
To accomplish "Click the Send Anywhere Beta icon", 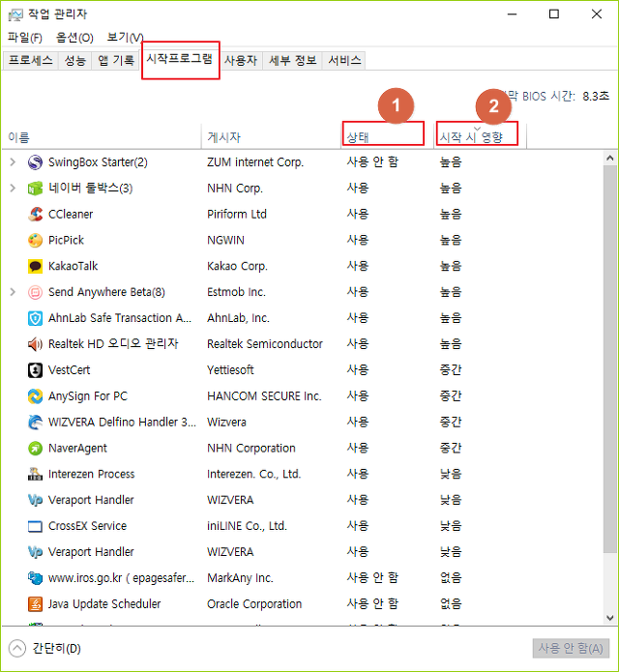I will click(35, 292).
